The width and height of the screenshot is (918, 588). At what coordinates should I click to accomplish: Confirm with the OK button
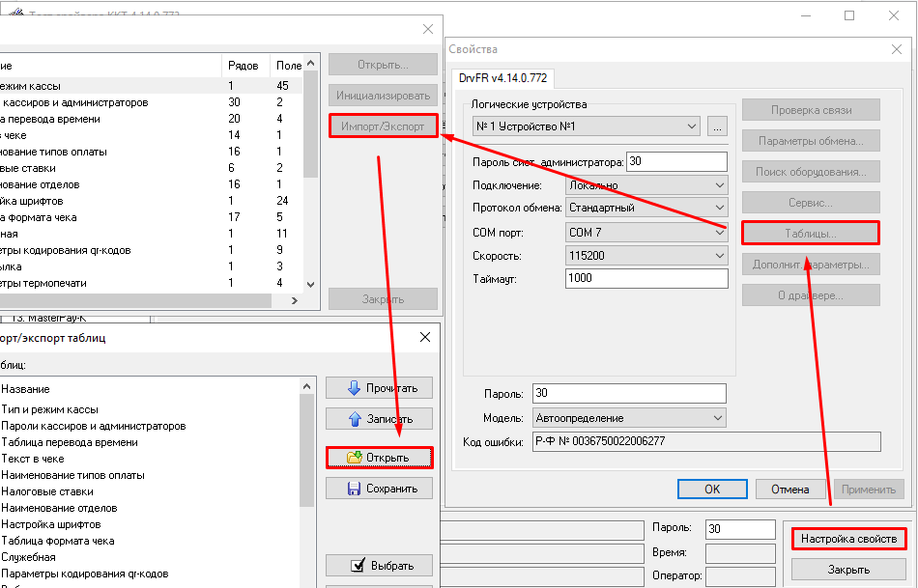711,490
